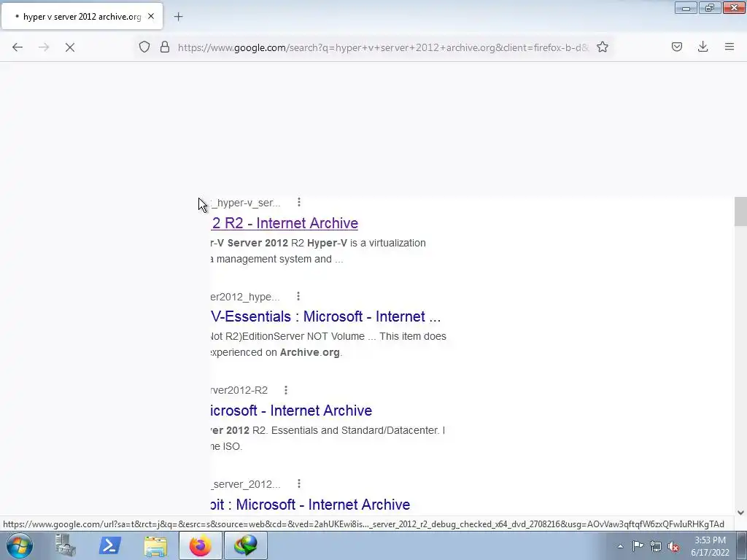This screenshot has height=560, width=747.
Task: Open the Downloads panel
Action: coord(703,47)
